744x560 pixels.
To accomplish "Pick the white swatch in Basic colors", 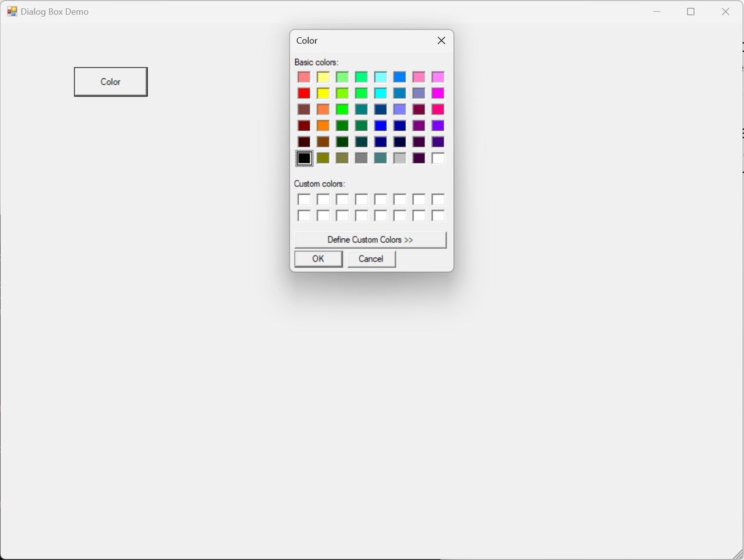I will click(x=438, y=158).
